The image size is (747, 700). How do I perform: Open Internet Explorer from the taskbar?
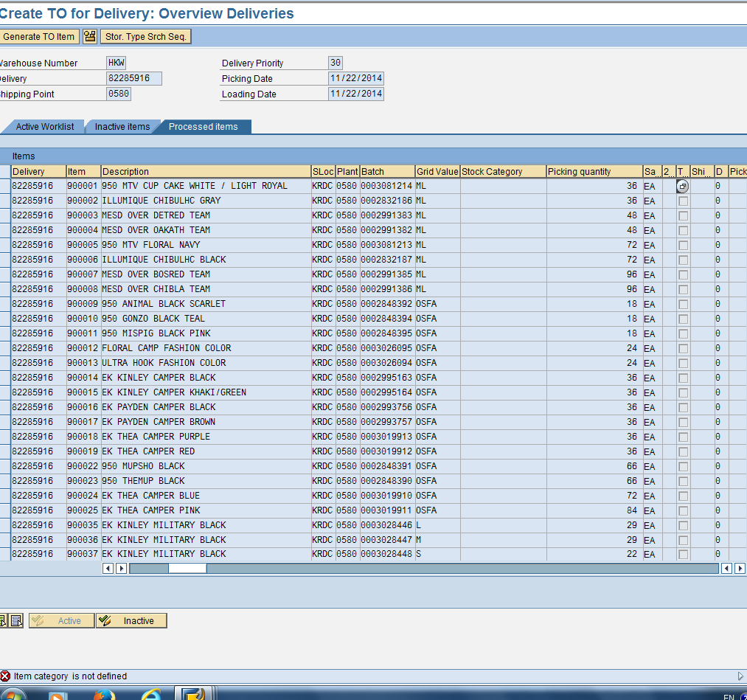(x=151, y=695)
